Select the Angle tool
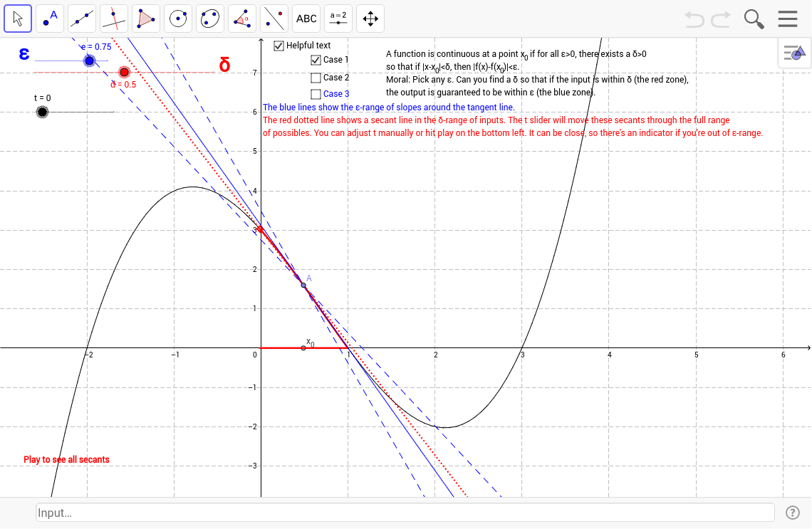Image resolution: width=812 pixels, height=529 pixels. [242, 19]
